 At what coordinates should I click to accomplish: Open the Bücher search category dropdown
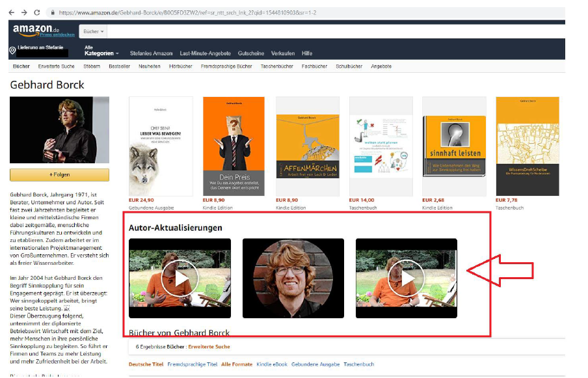(x=93, y=31)
